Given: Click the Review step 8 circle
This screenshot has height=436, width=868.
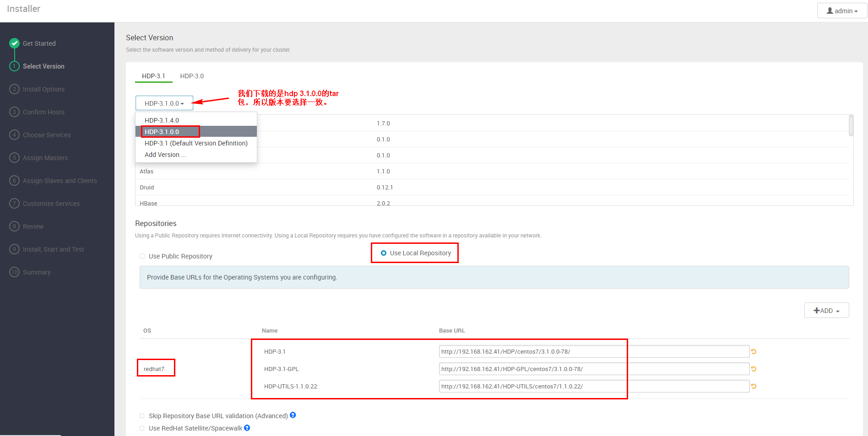Looking at the screenshot, I should (x=15, y=226).
